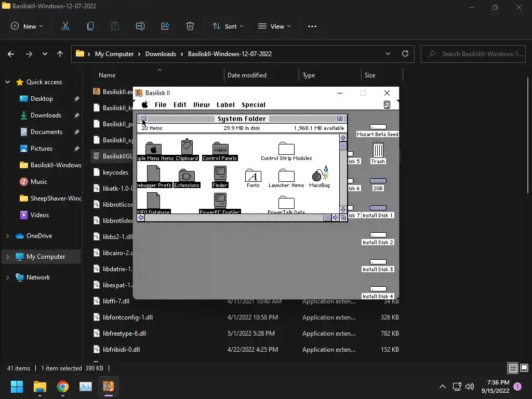Select the Trash icon on Mac desktop

point(378,150)
